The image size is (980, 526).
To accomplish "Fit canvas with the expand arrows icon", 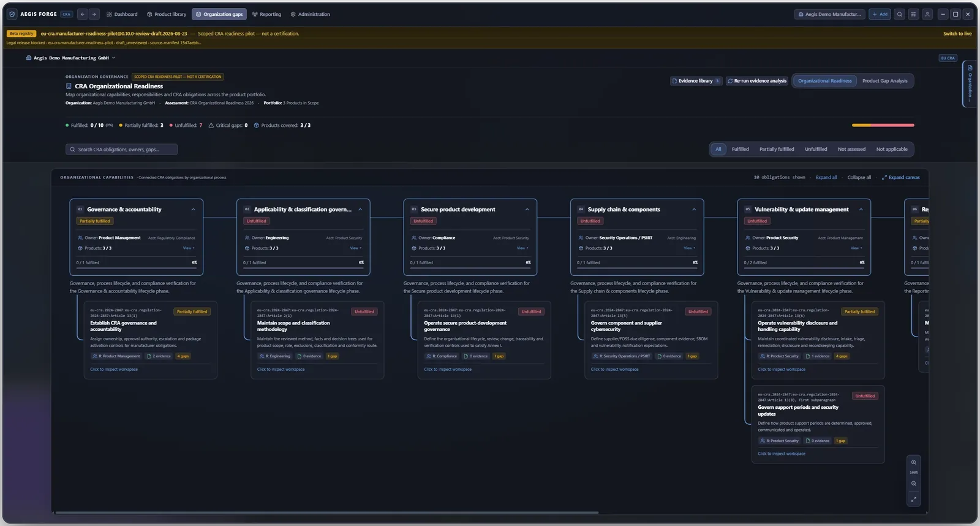I will tap(913, 500).
